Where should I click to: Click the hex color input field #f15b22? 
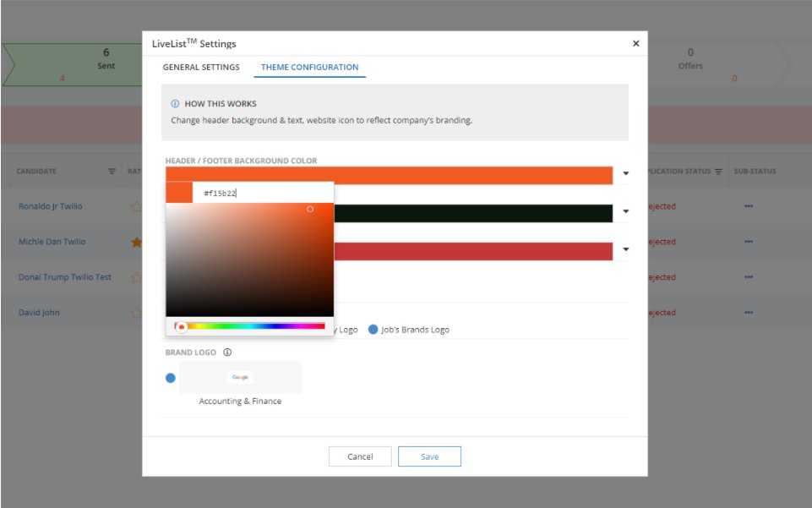coord(263,193)
